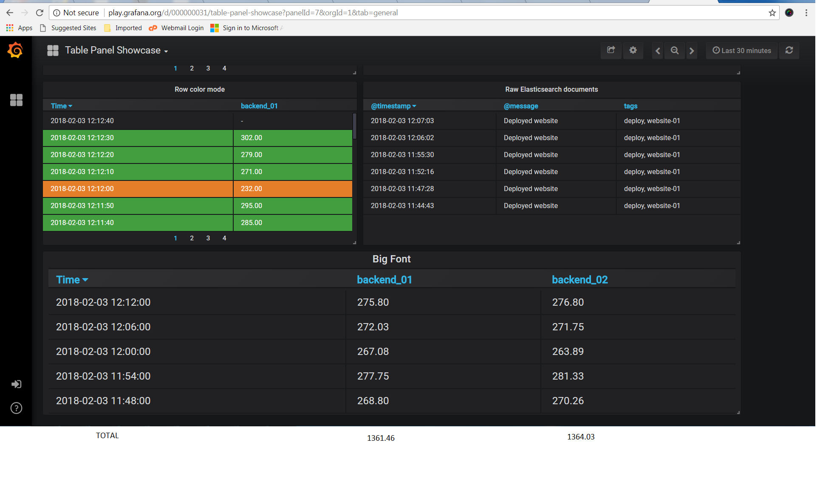Screen dimensions: 817x504
Task: Open dashboard settings gear icon
Action: 633,51
